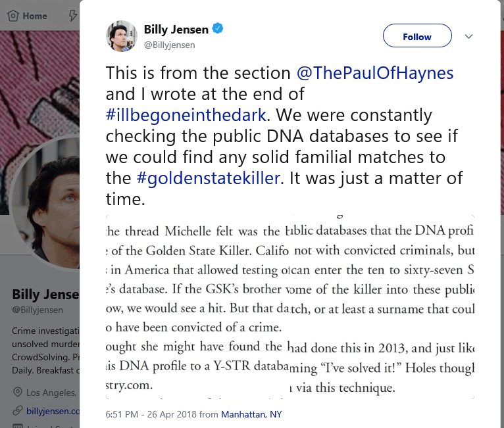Open the Manhattan, NY location link
The width and height of the screenshot is (504, 428).
point(251,414)
